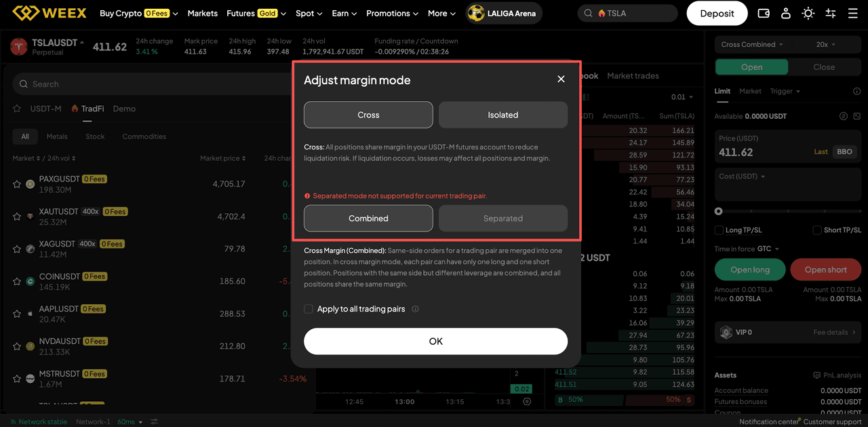Viewport: 868px width, 427px height.
Task: Open the 0.01 order book precision dropdown
Action: click(683, 97)
